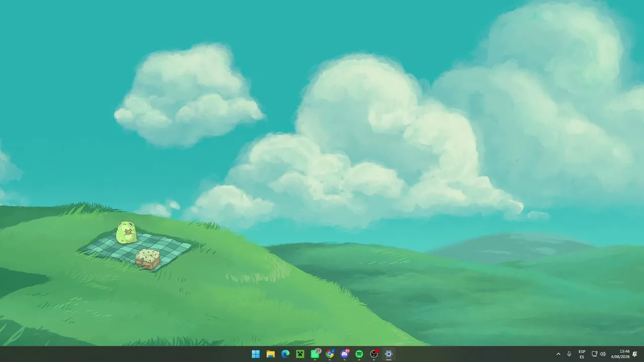Image resolution: width=644 pixels, height=362 pixels.
Task: Change the ESP ES input language
Action: point(582,354)
